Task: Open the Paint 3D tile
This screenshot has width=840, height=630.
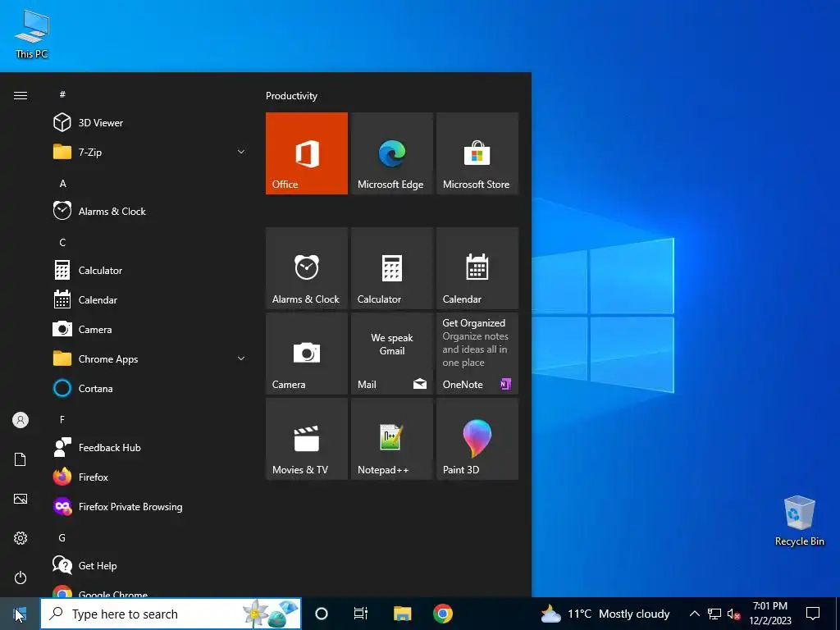Action: click(x=477, y=439)
